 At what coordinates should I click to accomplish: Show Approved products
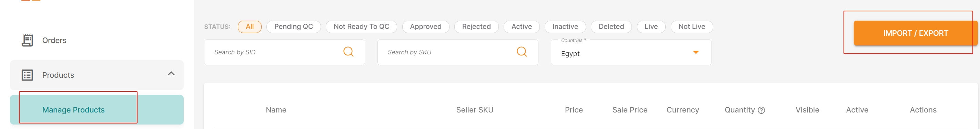point(425,26)
